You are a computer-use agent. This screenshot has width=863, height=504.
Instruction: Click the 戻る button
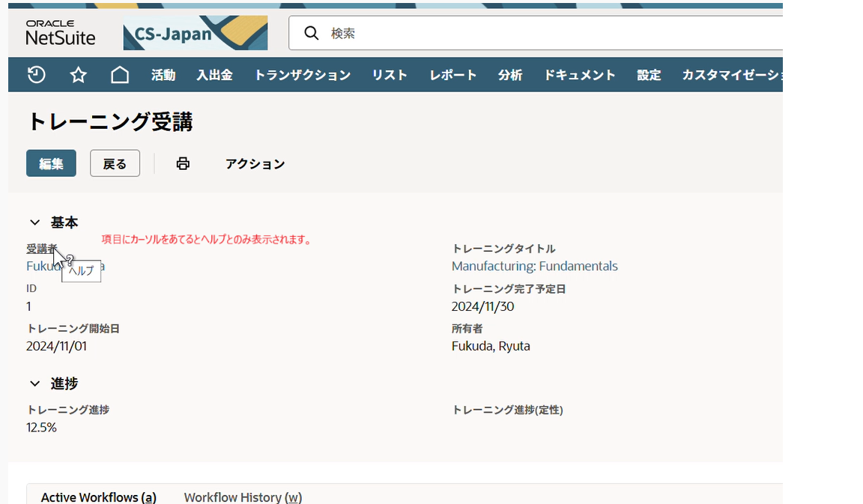[115, 163]
